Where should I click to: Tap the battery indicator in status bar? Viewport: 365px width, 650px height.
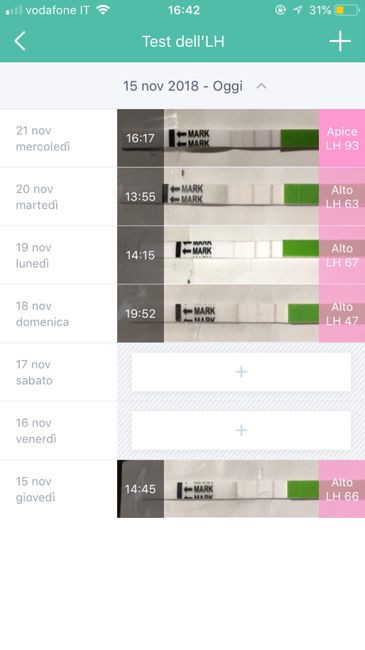pyautogui.click(x=347, y=10)
